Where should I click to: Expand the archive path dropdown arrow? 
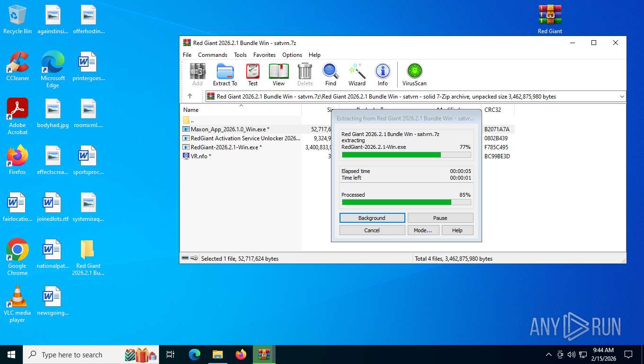(622, 96)
